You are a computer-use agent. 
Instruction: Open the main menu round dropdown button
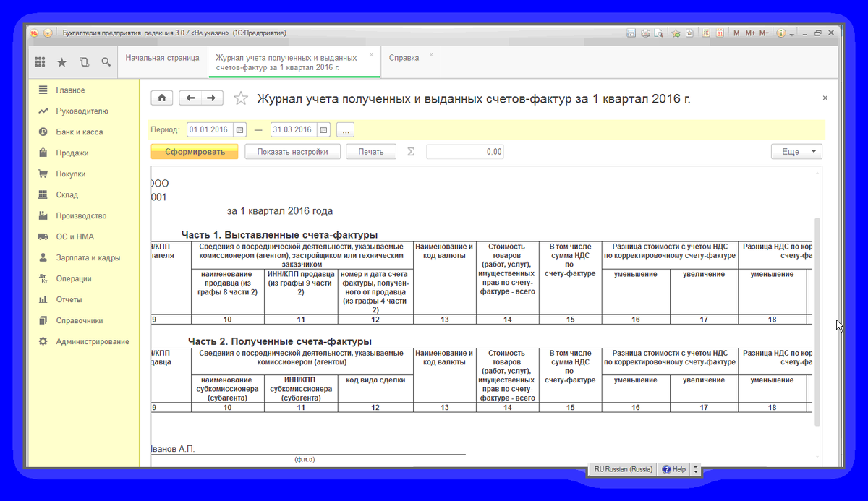(48, 33)
